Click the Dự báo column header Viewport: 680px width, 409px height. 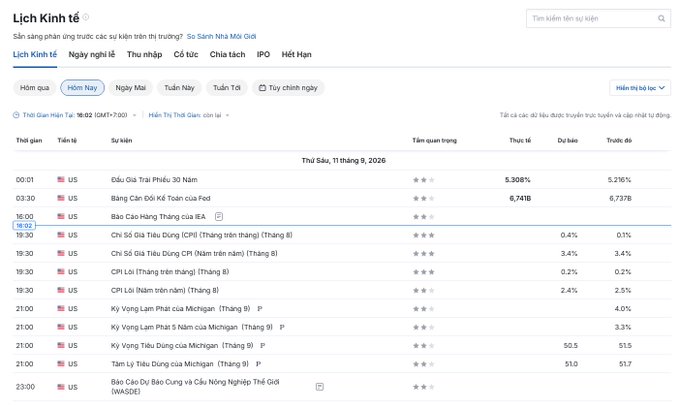point(567,141)
